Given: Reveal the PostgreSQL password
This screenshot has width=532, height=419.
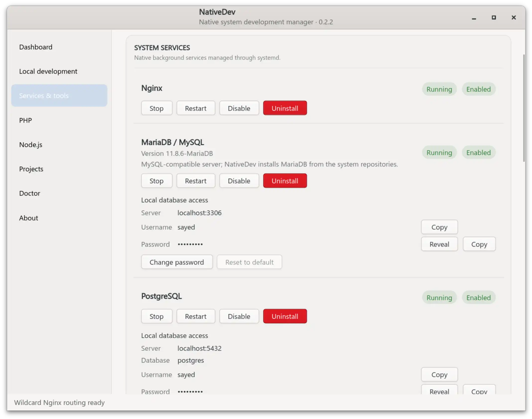Looking at the screenshot, I should coord(439,390).
